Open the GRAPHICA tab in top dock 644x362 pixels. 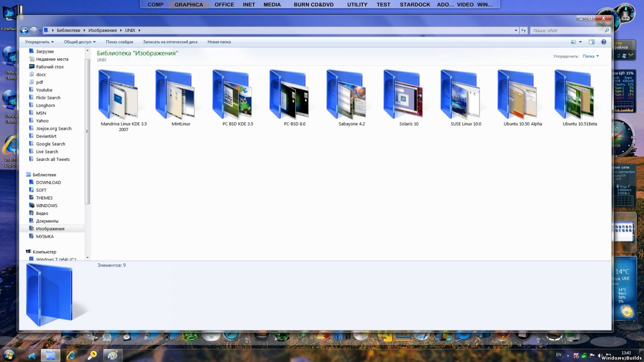coord(189,4)
